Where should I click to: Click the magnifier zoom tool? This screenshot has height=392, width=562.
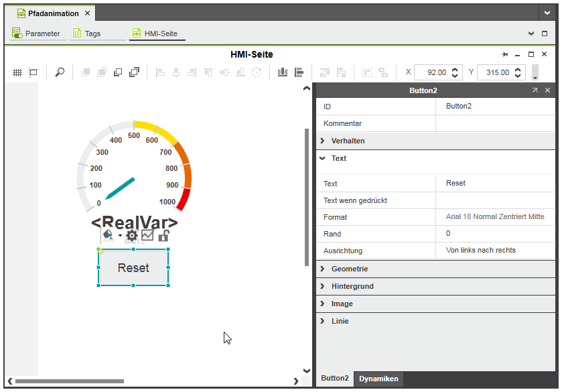(60, 72)
